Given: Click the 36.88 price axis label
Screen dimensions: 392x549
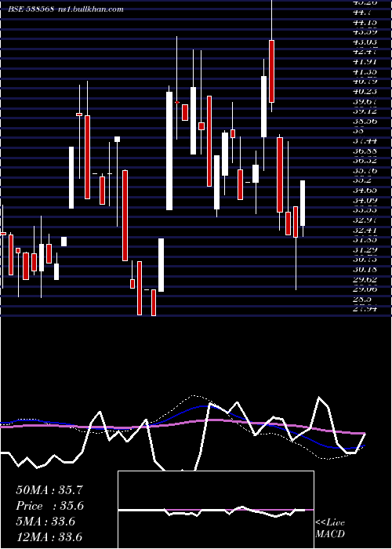Looking at the screenshot, I should [365, 151].
